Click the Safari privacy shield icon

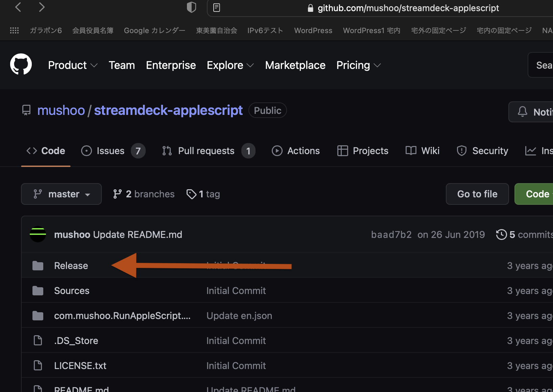pos(191,7)
